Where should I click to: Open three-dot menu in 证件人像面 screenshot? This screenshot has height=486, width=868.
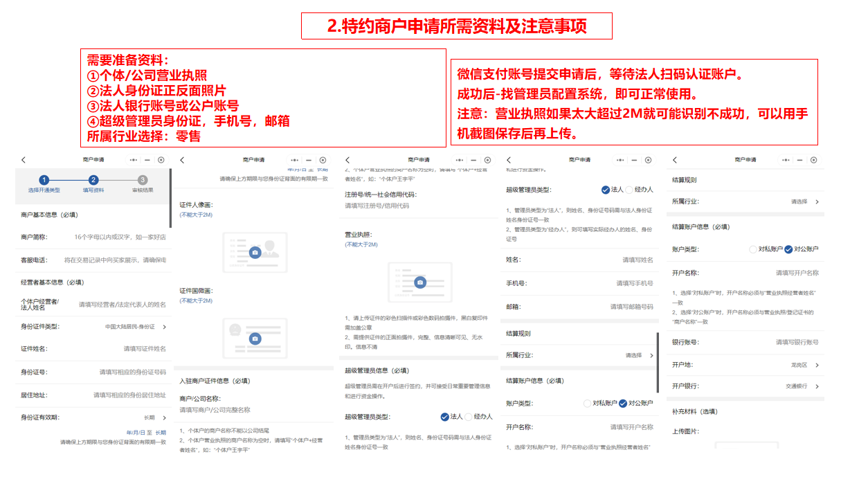coord(295,160)
